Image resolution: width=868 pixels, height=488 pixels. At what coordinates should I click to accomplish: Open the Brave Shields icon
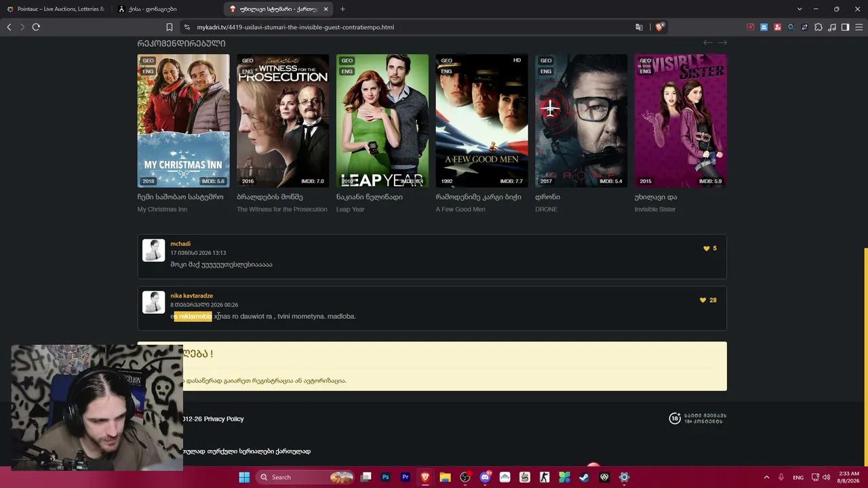(x=659, y=27)
